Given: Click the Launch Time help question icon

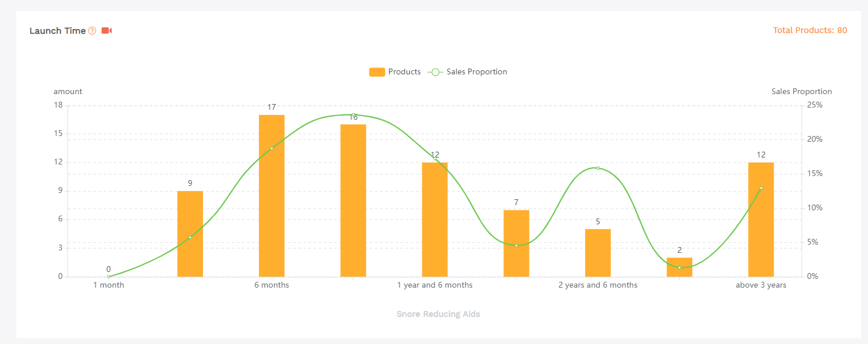Looking at the screenshot, I should coord(92,31).
